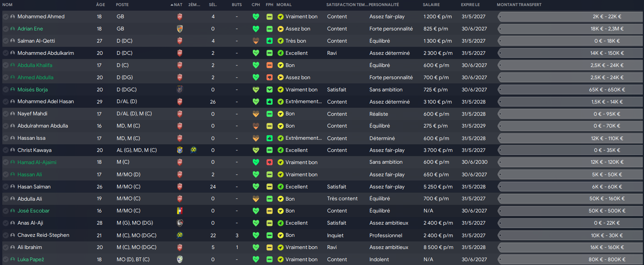This screenshot has width=644, height=265.
Task: Open Luka Papež's player profile icon
Action: point(13,259)
